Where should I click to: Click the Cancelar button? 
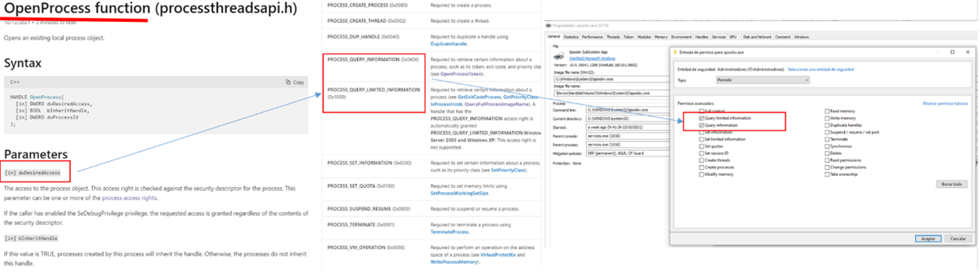coord(958,238)
